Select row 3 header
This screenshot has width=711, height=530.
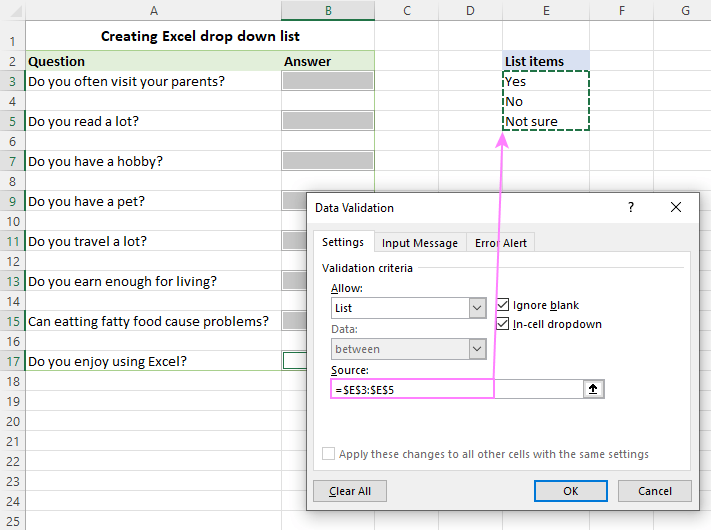click(x=13, y=81)
